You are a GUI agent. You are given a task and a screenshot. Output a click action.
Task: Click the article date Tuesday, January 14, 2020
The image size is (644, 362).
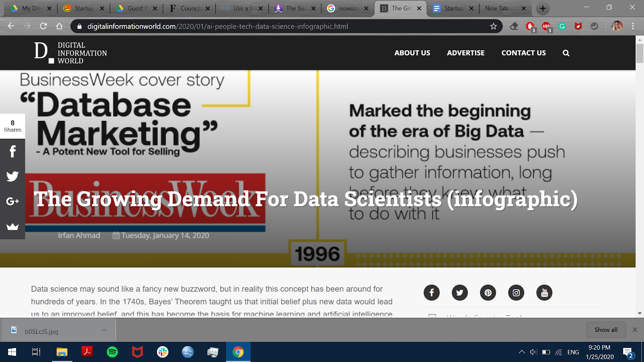point(165,235)
